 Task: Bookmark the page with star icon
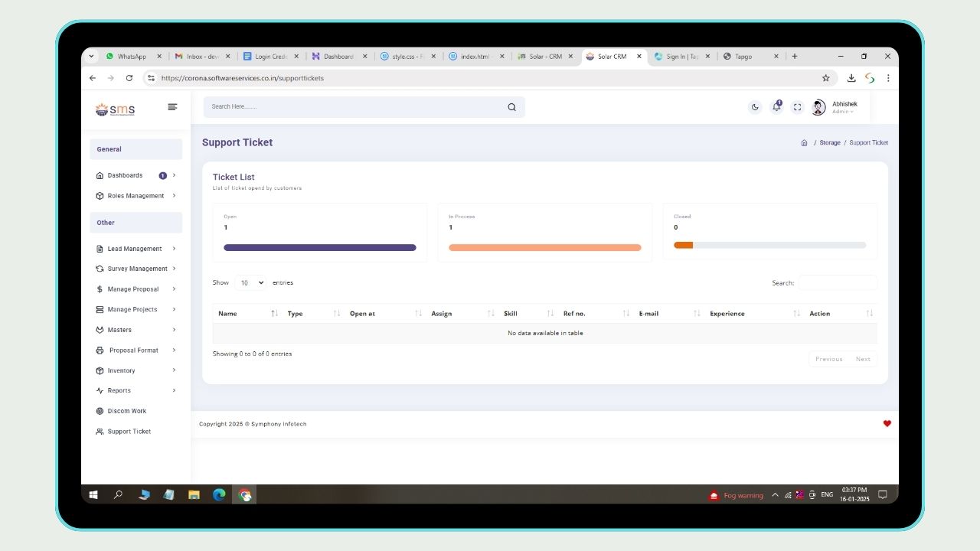(x=825, y=78)
